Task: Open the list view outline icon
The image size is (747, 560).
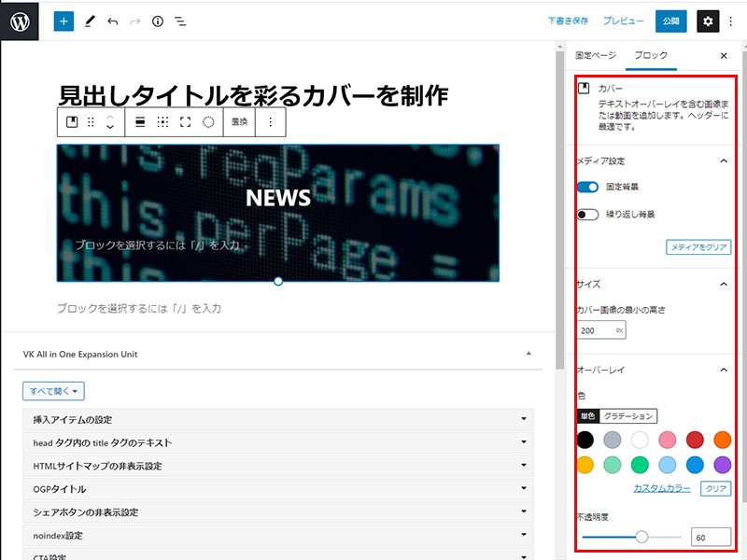Action: point(180,21)
